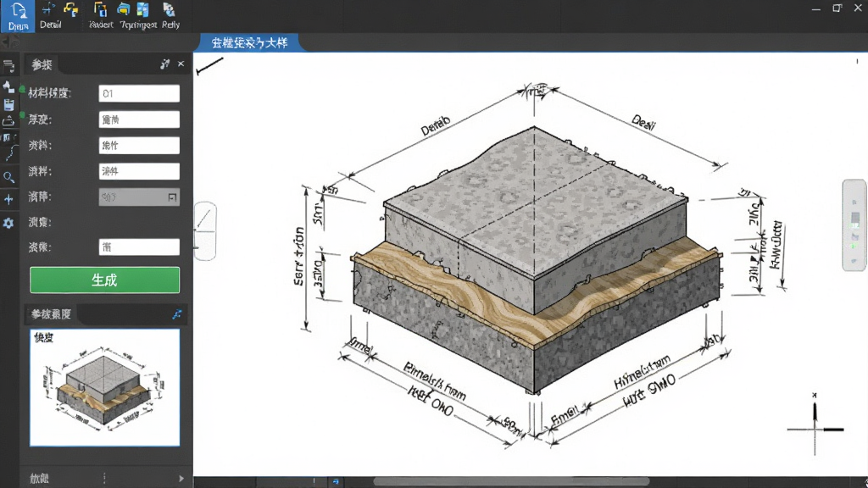Close the parameters panel with its X
The image size is (868, 488).
(181, 64)
